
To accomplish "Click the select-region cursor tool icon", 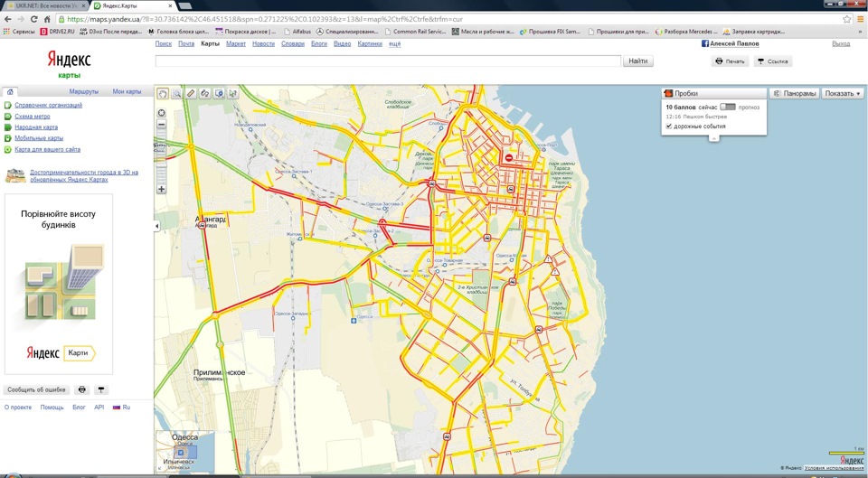I will pyautogui.click(x=233, y=93).
